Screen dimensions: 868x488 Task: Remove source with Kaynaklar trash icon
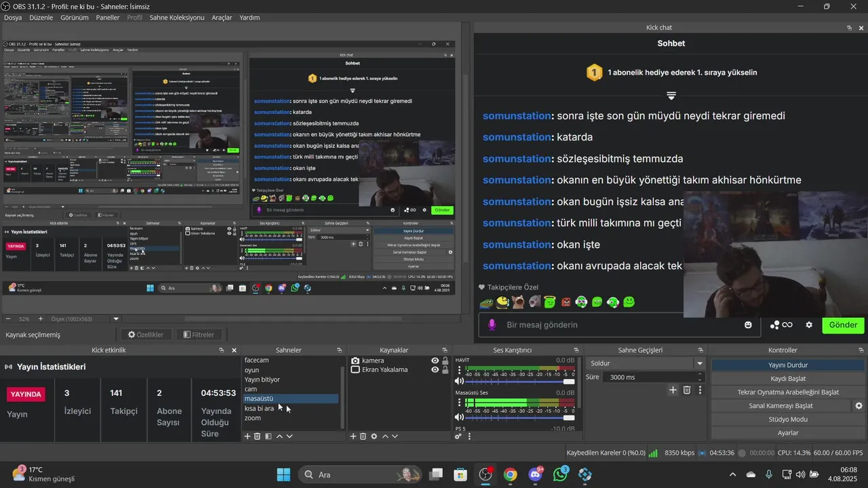pos(363,436)
